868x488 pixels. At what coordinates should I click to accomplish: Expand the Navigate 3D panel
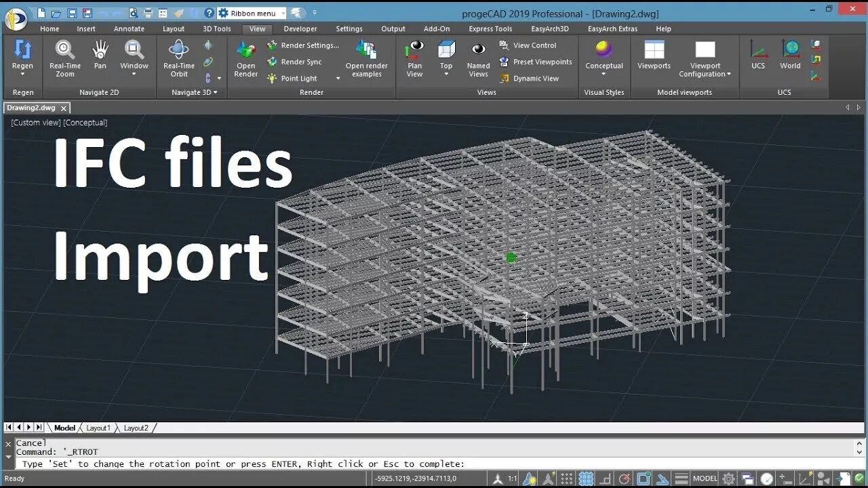click(x=194, y=92)
